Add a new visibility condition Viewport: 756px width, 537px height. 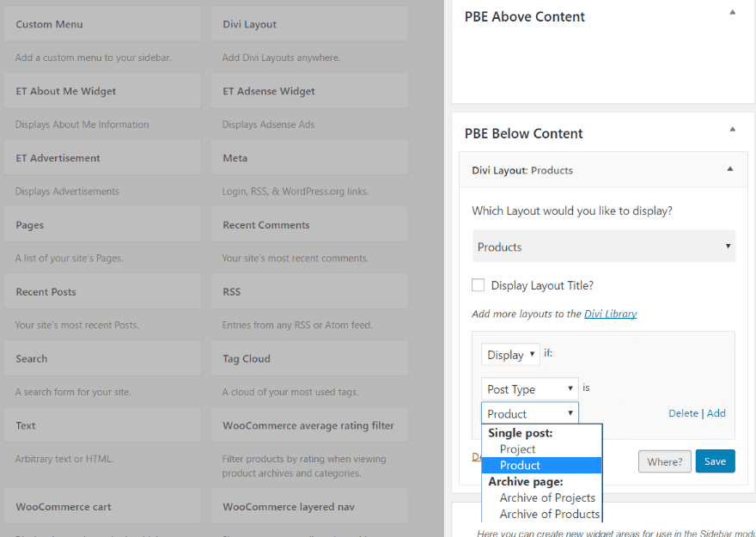click(x=716, y=413)
